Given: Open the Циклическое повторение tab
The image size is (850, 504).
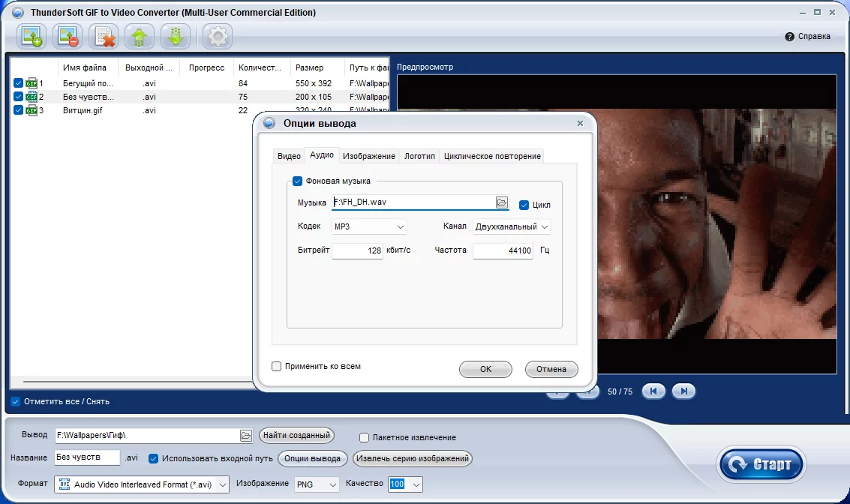Looking at the screenshot, I should coord(492,156).
